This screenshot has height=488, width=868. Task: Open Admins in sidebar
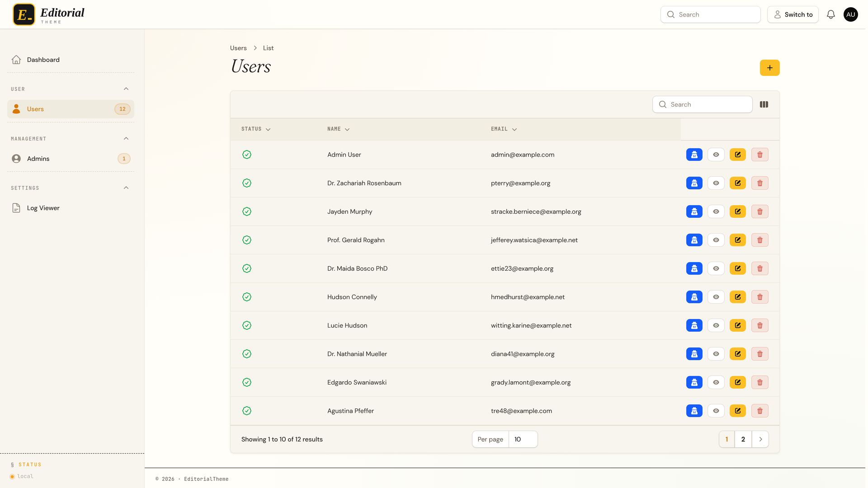[71, 159]
